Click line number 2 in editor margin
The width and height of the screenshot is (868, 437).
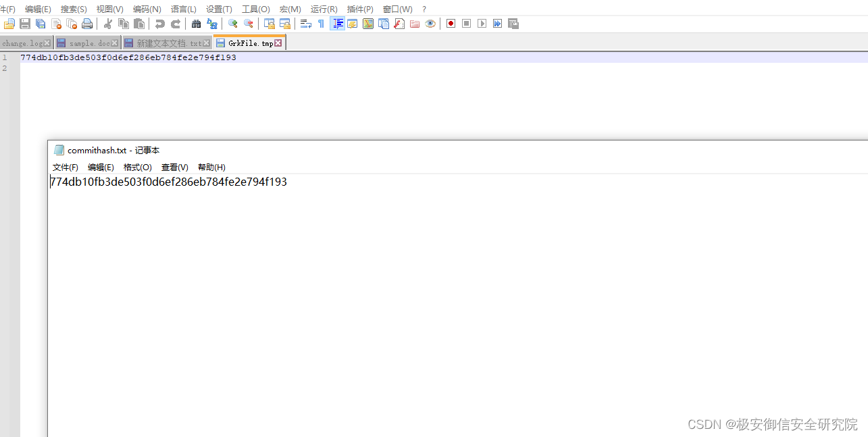click(x=4, y=68)
